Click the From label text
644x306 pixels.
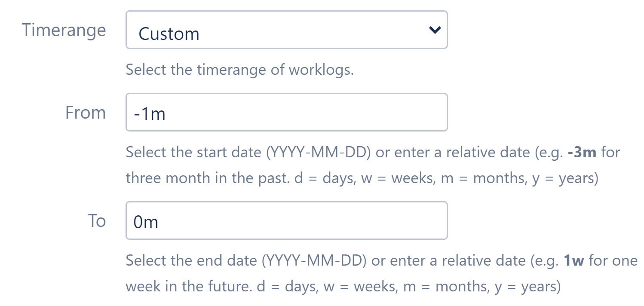click(86, 112)
